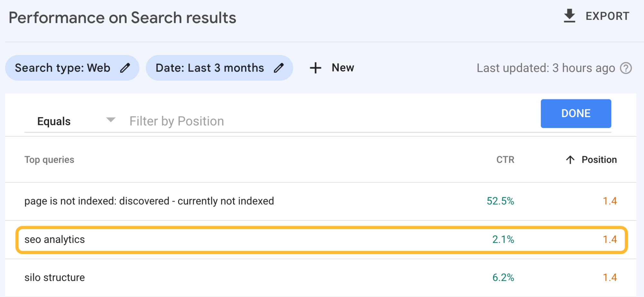Sort by the Position column header
644x297 pixels.
pyautogui.click(x=599, y=160)
